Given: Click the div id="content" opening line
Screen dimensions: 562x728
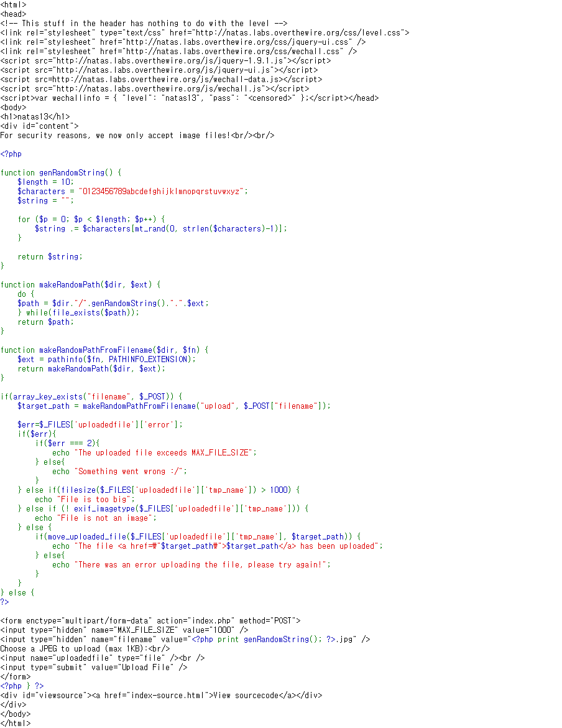Looking at the screenshot, I should [39, 126].
